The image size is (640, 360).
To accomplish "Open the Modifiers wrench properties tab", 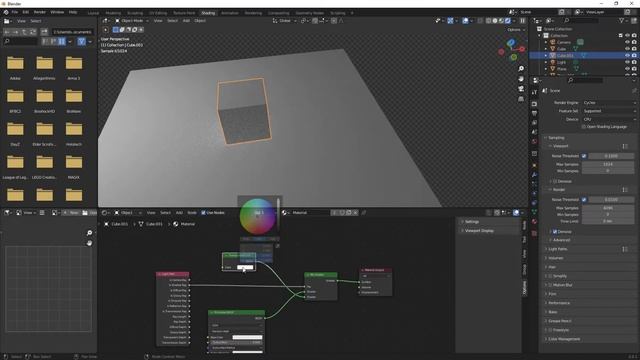I will [x=534, y=175].
